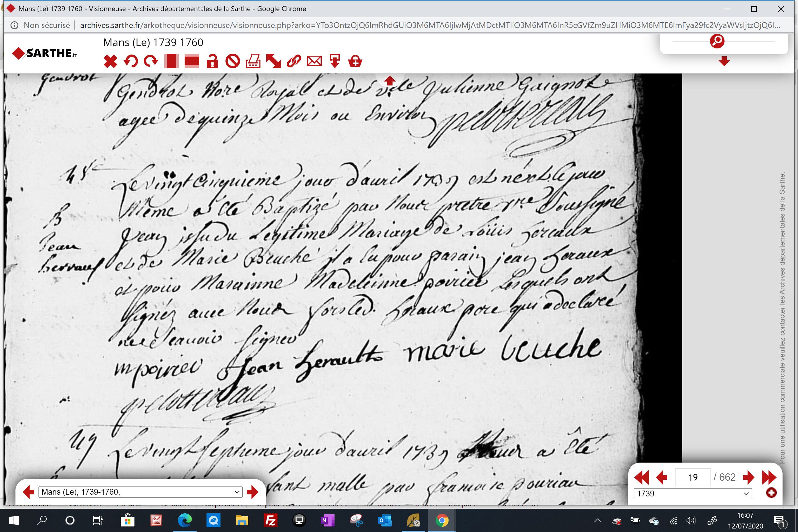Open the Mans (Le), 1739-1760 register dropdown
The width and height of the screenshot is (798, 532).
coord(141,492)
